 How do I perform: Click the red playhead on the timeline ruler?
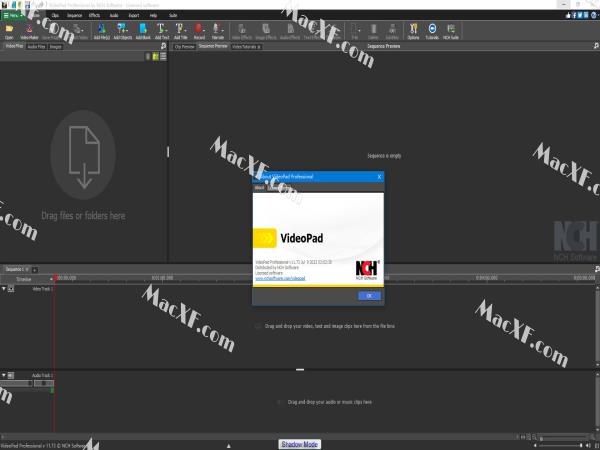(x=55, y=277)
